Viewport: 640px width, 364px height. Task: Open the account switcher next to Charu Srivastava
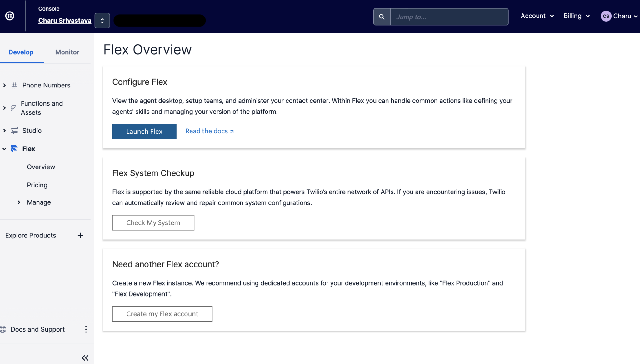click(x=102, y=20)
